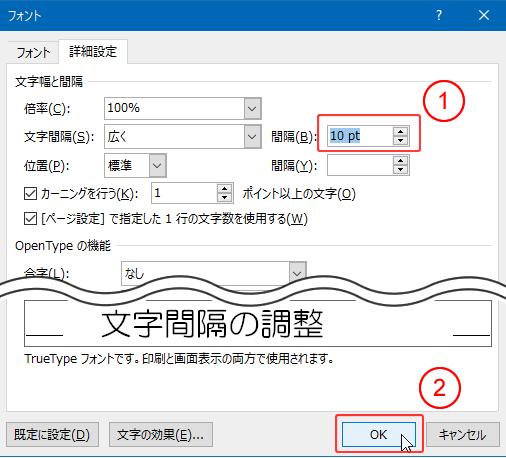Image resolution: width=506 pixels, height=458 pixels.
Task: Toggle カーニングを行う checkbox
Action: coord(30,193)
